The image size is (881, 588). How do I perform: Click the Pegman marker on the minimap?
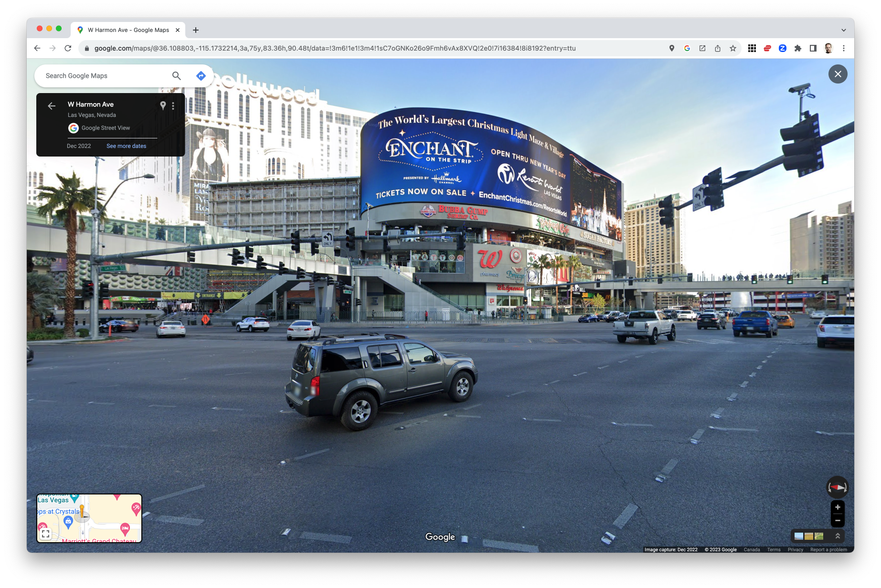pyautogui.click(x=82, y=512)
